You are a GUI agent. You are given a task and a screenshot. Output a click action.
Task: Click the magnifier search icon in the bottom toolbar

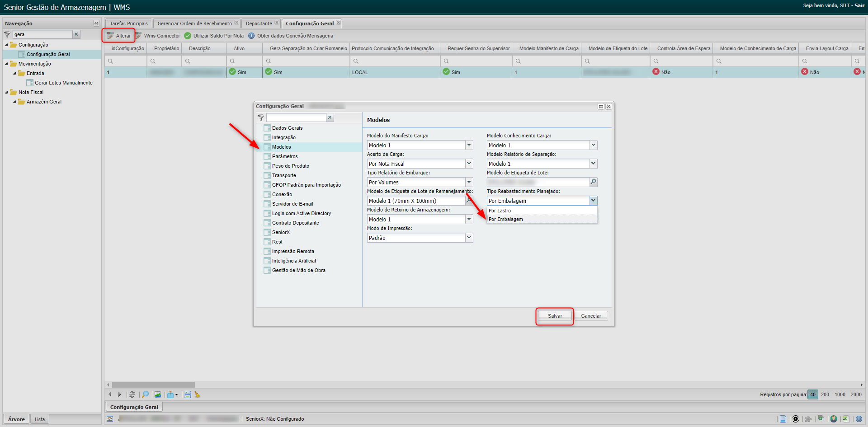pyautogui.click(x=145, y=394)
